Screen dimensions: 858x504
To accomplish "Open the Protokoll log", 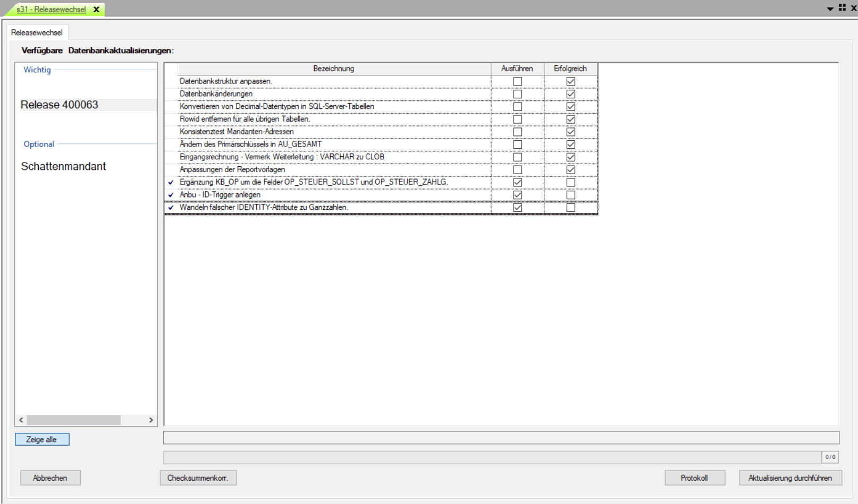I will 694,478.
